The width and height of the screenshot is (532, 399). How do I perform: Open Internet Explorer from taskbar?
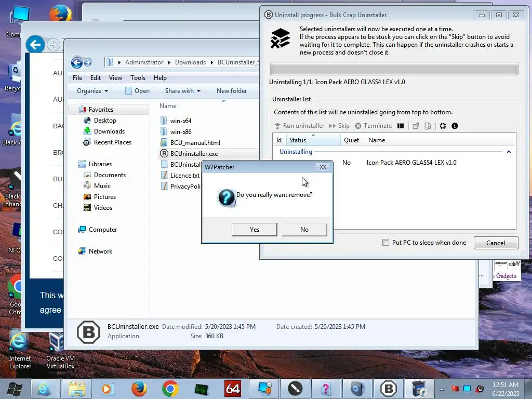point(44,389)
